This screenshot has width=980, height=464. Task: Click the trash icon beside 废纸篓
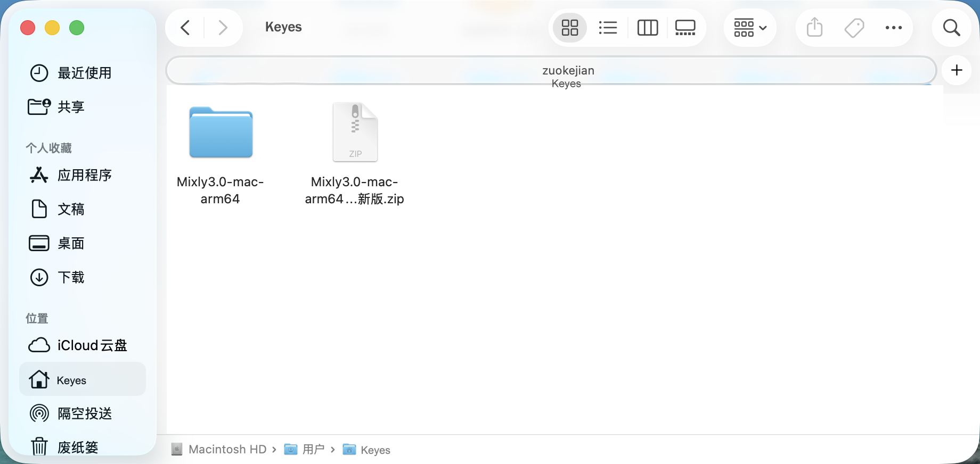pos(39,446)
